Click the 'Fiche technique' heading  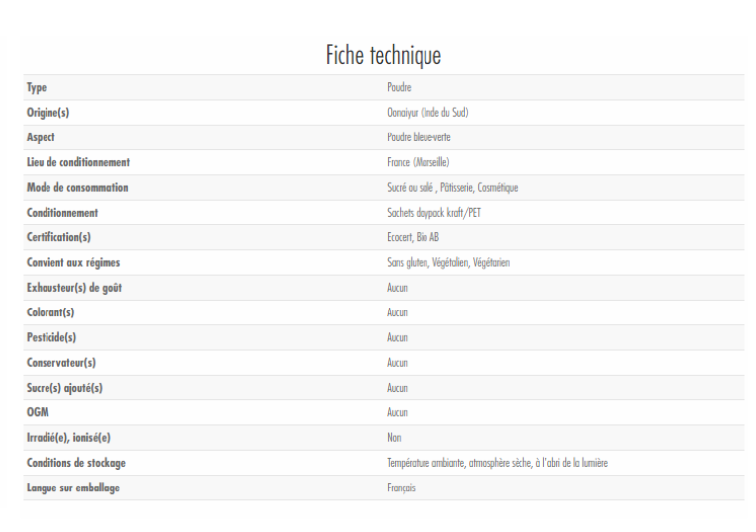383,55
